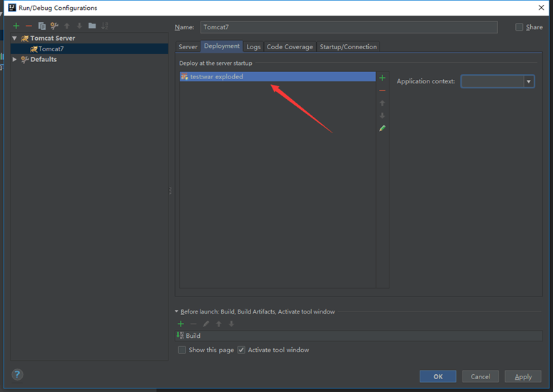Close the Run/Debug Configurations dialog
The height and width of the screenshot is (392, 553).
pyautogui.click(x=542, y=8)
